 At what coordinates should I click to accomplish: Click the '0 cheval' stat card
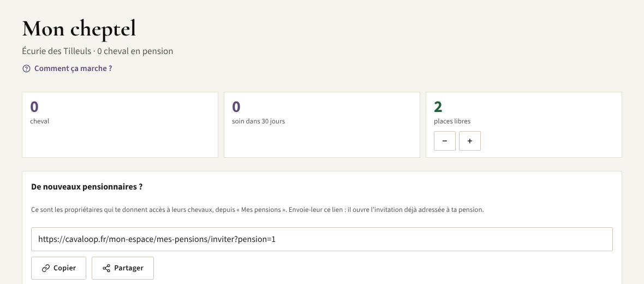(x=120, y=125)
